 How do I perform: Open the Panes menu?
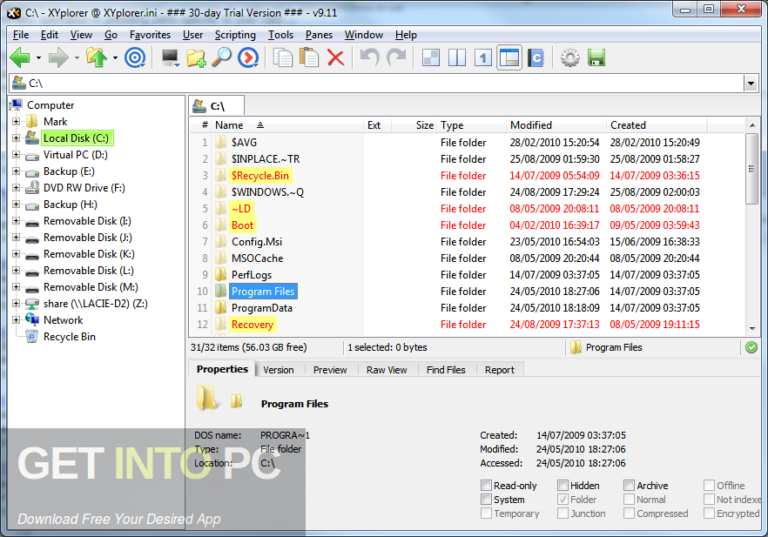(319, 35)
